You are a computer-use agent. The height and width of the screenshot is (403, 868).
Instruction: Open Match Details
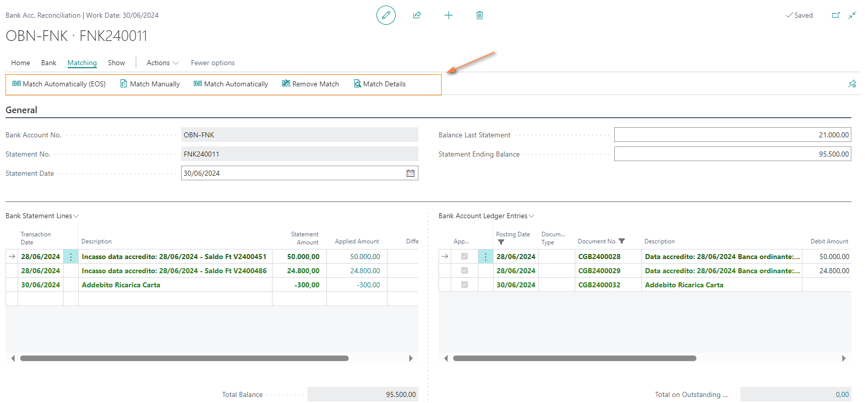pos(379,84)
